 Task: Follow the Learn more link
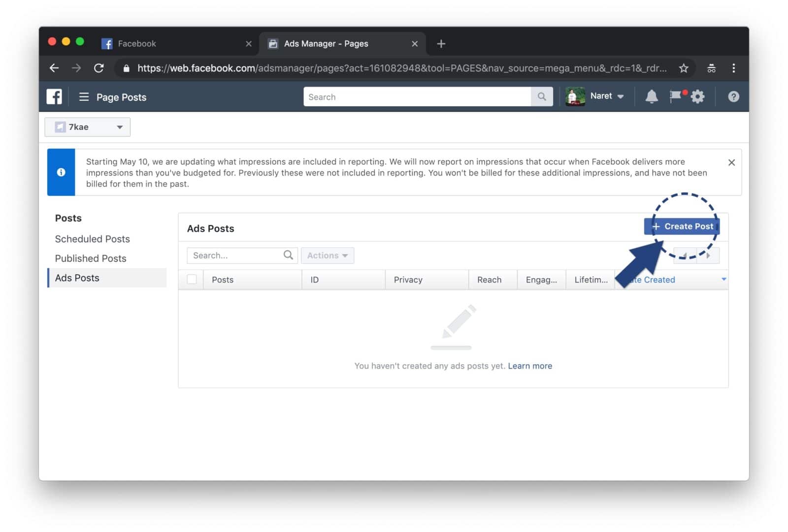(529, 366)
